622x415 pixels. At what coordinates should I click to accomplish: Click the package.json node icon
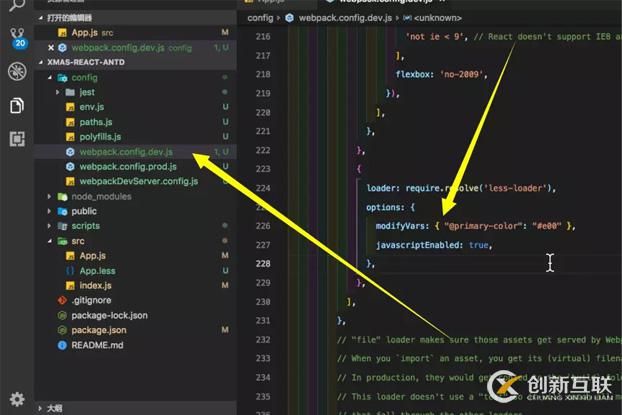(62, 330)
